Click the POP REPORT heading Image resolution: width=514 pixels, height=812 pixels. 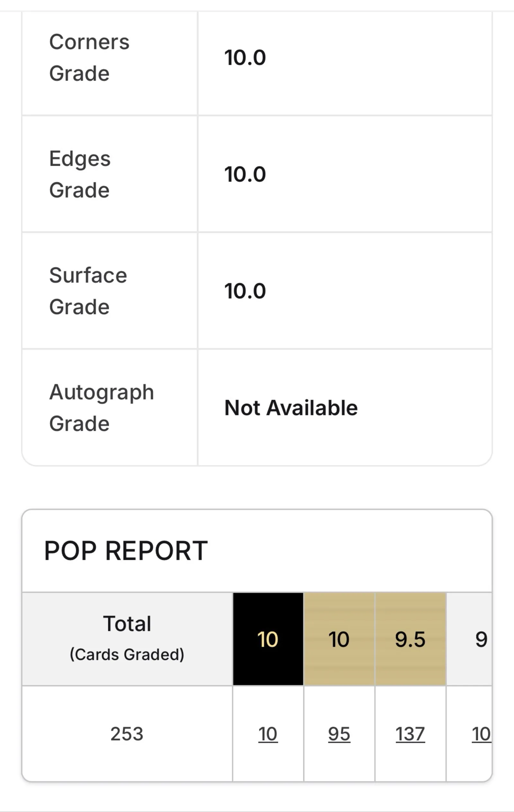tap(126, 551)
